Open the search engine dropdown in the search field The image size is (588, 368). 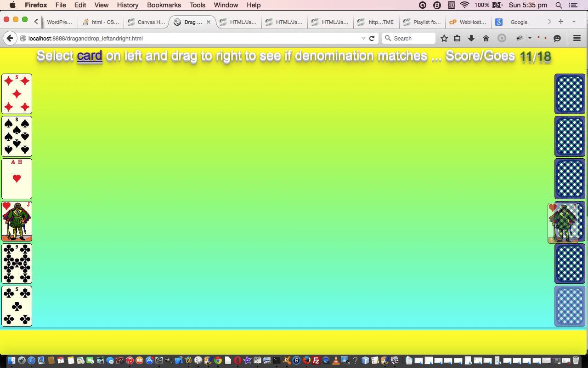388,38
